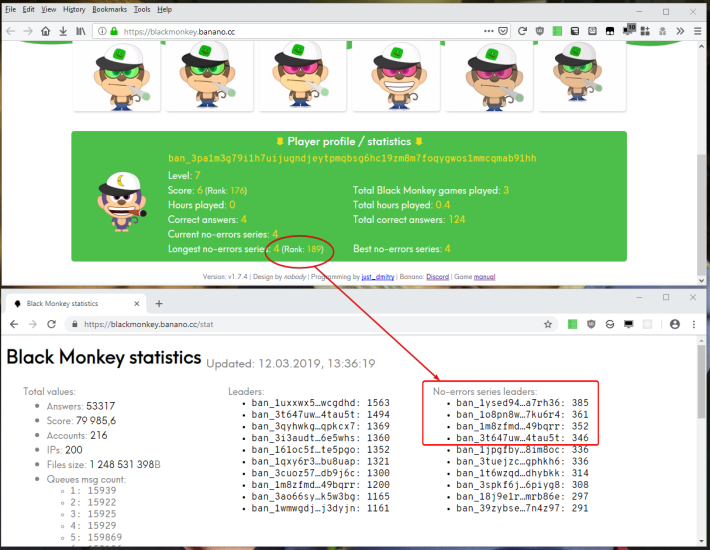Screen dimensions: 710x550
Task: Open page actions three-dot menu
Action: point(489,31)
